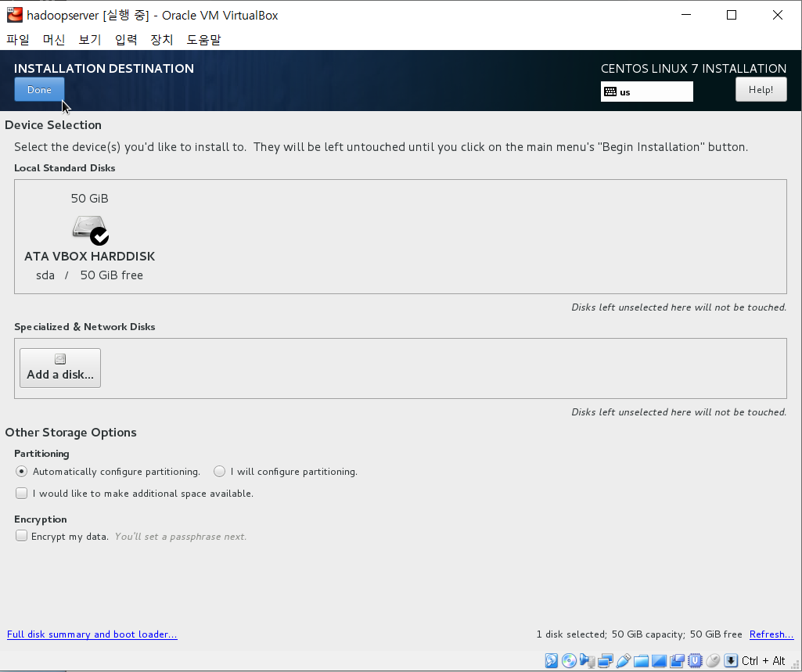Open the 장치 menu
The height and width of the screenshot is (672, 802).
click(162, 40)
